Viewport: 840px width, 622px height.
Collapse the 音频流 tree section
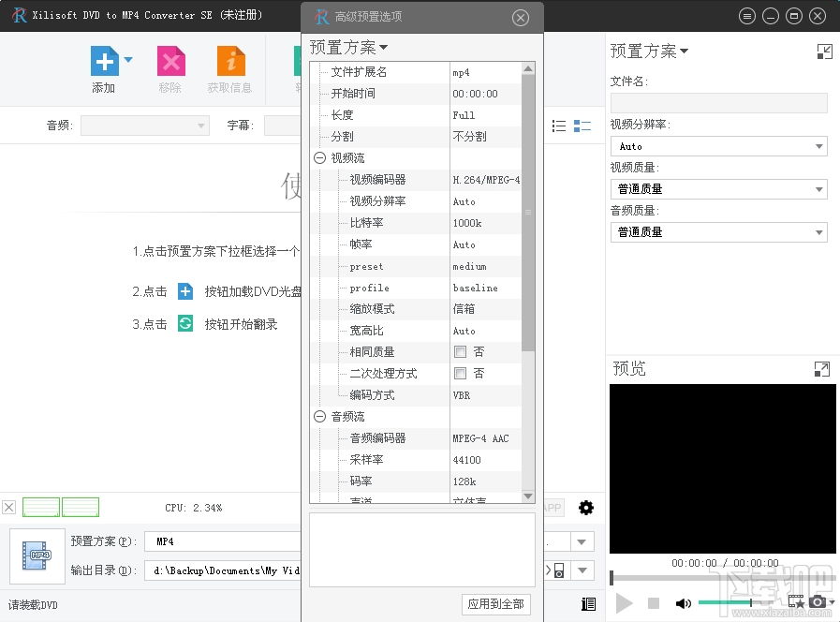tap(320, 417)
